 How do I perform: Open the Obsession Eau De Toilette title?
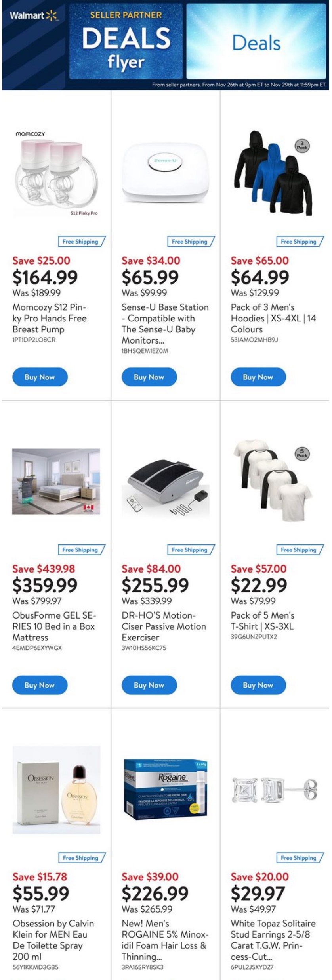(53, 940)
